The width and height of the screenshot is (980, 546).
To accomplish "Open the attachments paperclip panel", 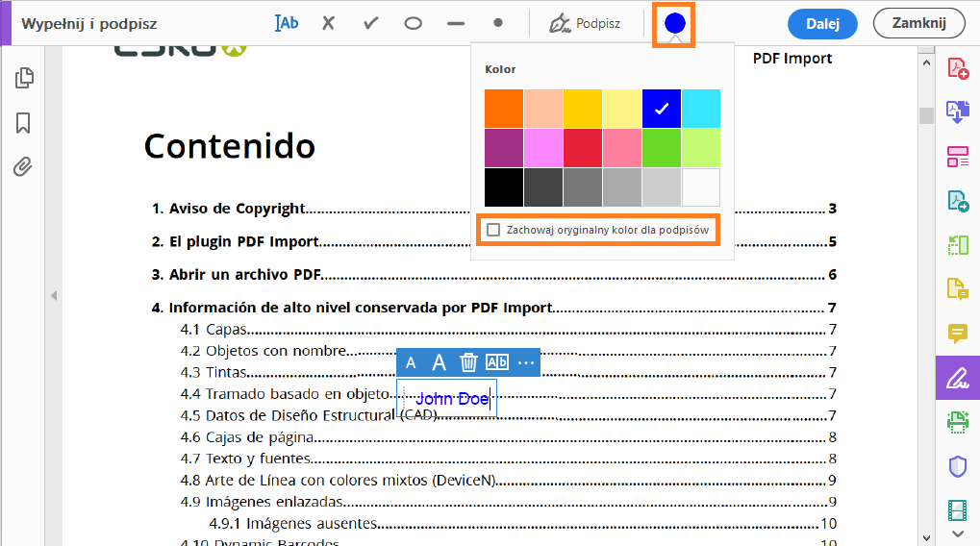I will [23, 167].
